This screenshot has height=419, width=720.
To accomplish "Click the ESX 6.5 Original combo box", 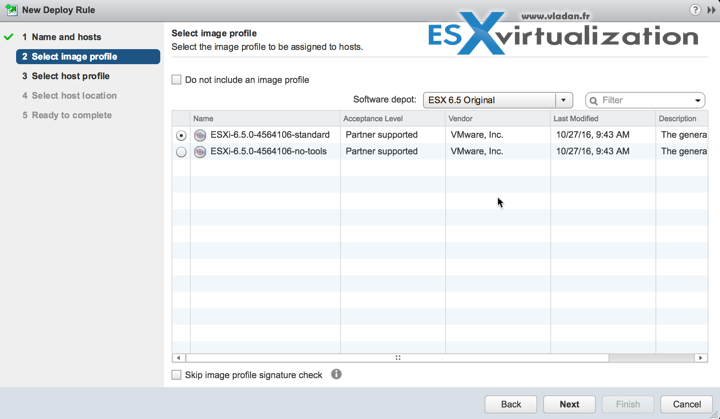I will pos(498,100).
